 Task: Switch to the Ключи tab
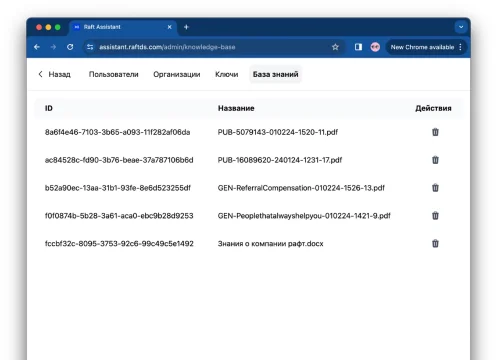(227, 74)
